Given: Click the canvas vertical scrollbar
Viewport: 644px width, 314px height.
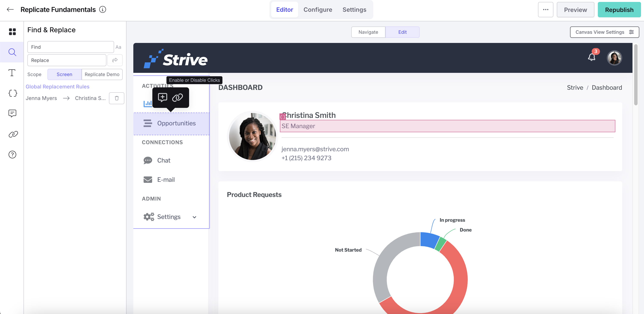Looking at the screenshot, I should point(636,75).
